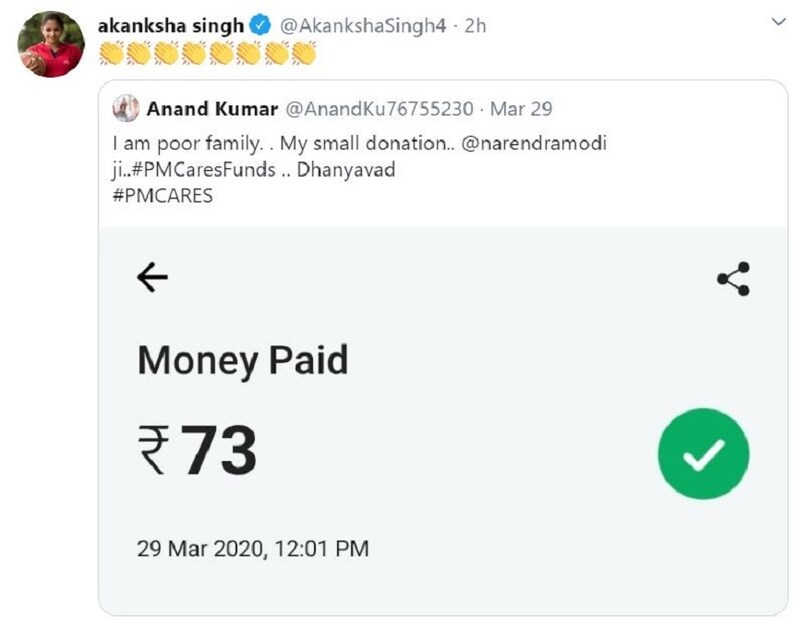Click the share icon in payment receipt
Screen dimensions: 808x620
pyautogui.click(x=733, y=279)
